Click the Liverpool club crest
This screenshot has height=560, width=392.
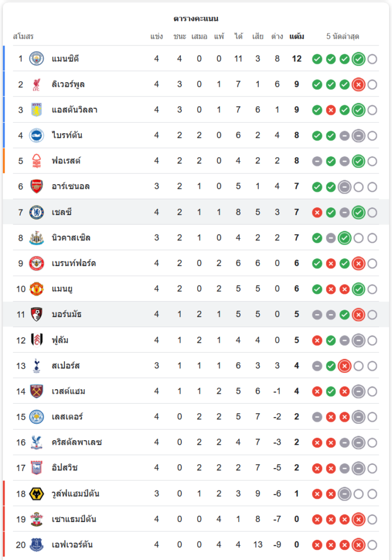pyautogui.click(x=36, y=85)
